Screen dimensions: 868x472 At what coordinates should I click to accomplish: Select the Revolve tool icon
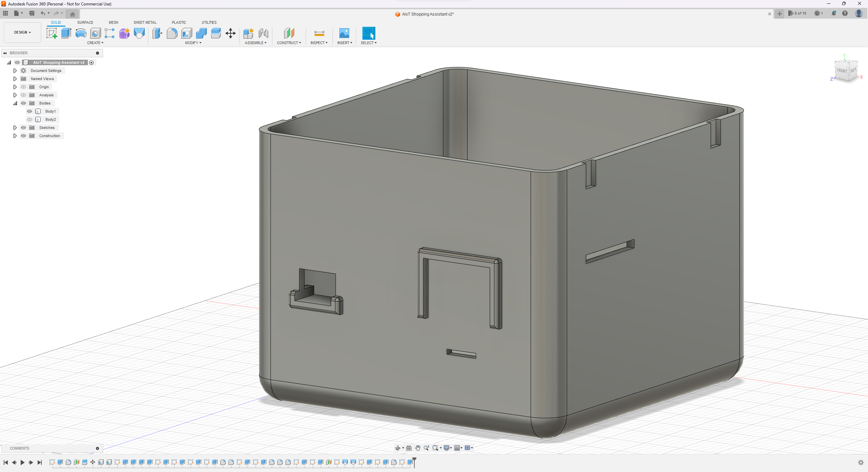(81, 33)
